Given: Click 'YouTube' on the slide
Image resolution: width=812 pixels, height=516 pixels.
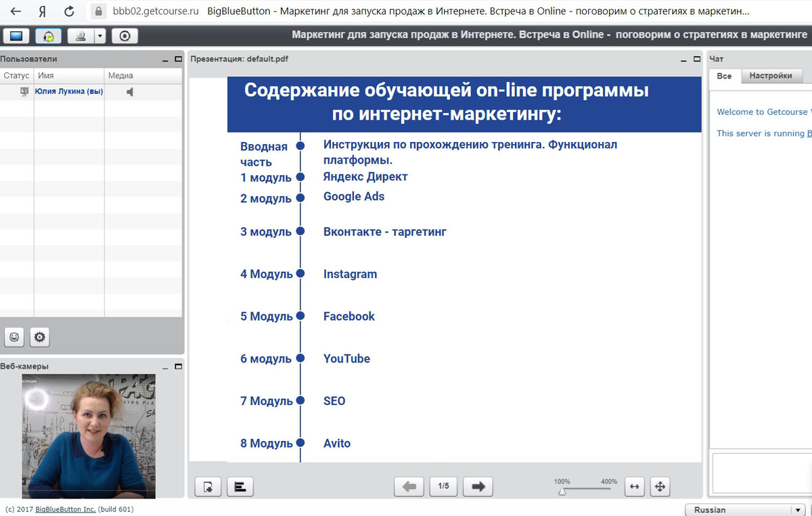Looking at the screenshot, I should [x=346, y=358].
